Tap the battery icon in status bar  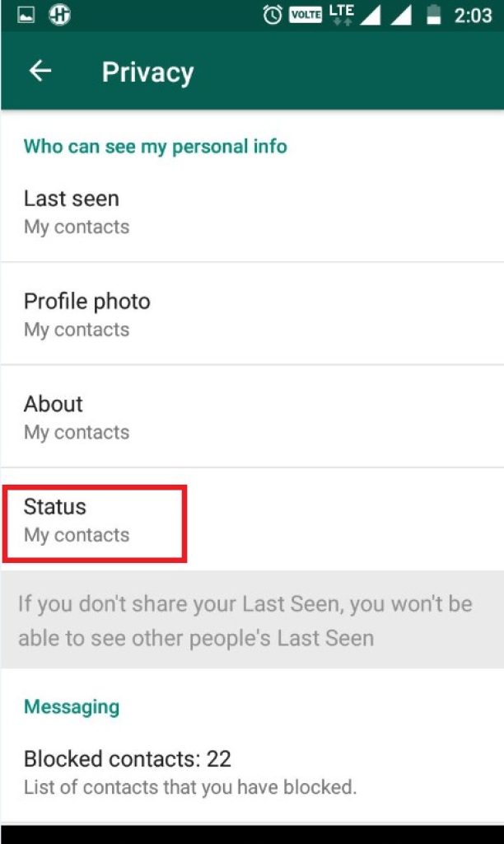(x=433, y=16)
